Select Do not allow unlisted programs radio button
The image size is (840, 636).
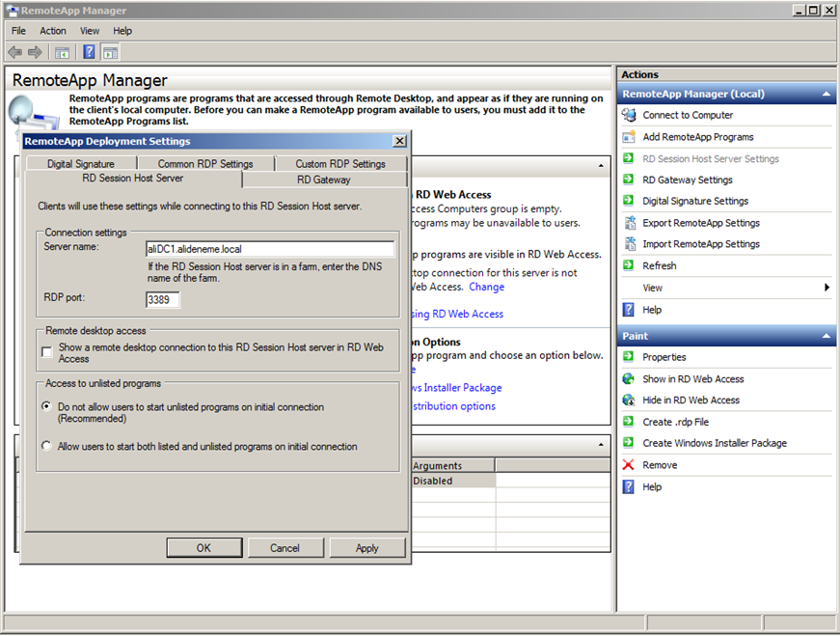pyautogui.click(x=46, y=406)
